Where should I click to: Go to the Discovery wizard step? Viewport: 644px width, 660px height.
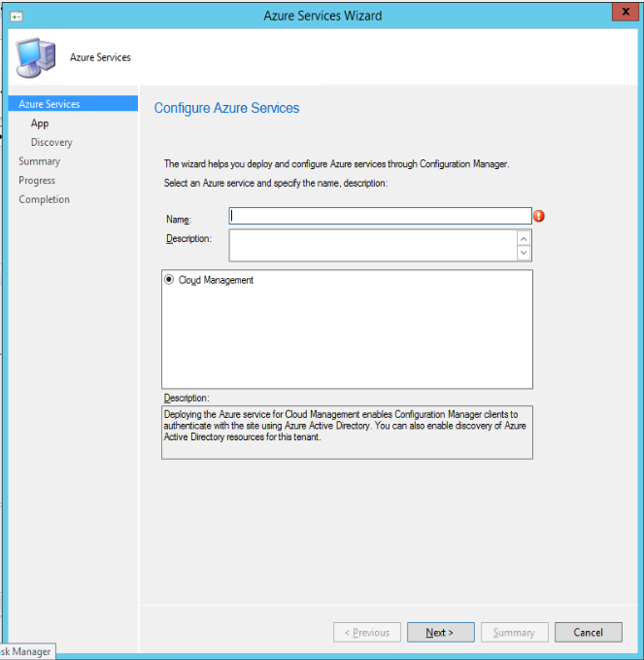coord(51,142)
